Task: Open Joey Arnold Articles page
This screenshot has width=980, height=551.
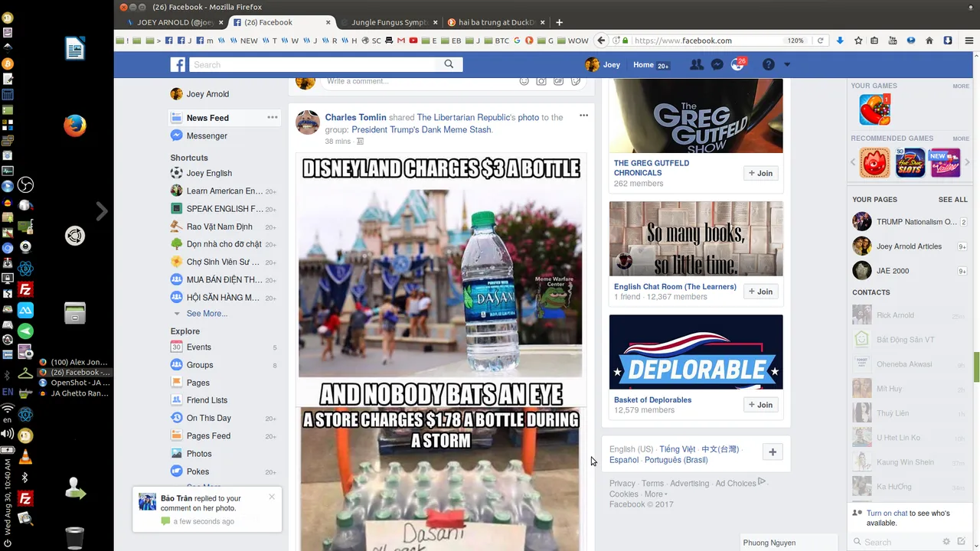Action: (x=909, y=246)
